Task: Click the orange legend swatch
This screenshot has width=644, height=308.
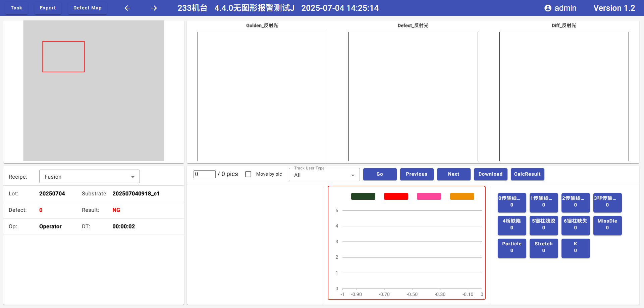Action: 462,196
